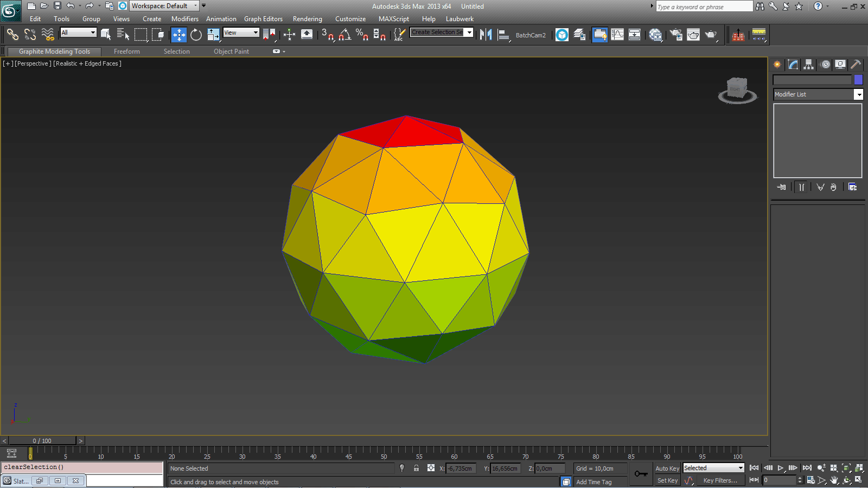Click the Play Animation button

pos(780,468)
